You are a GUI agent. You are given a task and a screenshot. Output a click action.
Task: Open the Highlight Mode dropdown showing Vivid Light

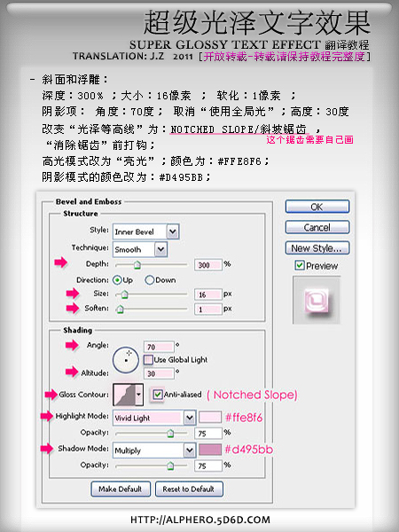click(x=154, y=418)
